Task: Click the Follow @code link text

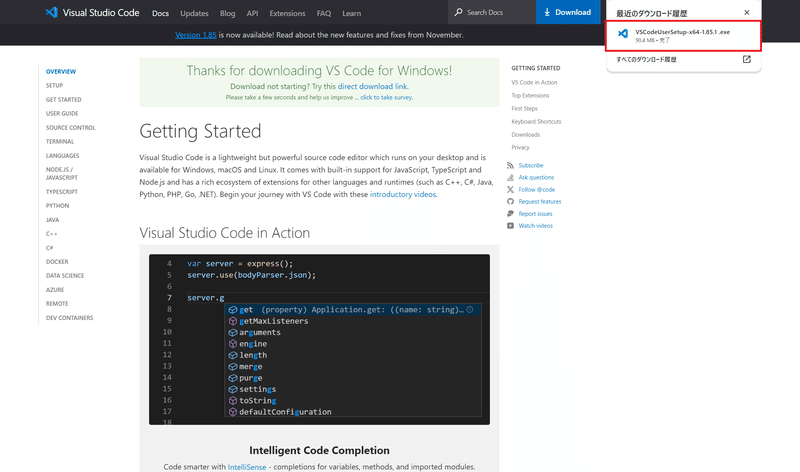Action: click(537, 189)
